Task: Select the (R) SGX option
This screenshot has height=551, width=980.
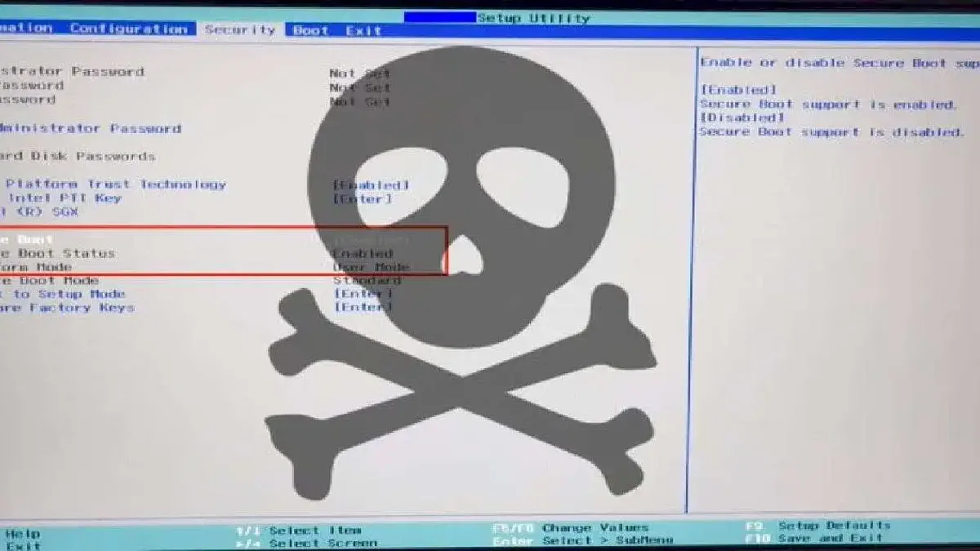Action: point(40,212)
